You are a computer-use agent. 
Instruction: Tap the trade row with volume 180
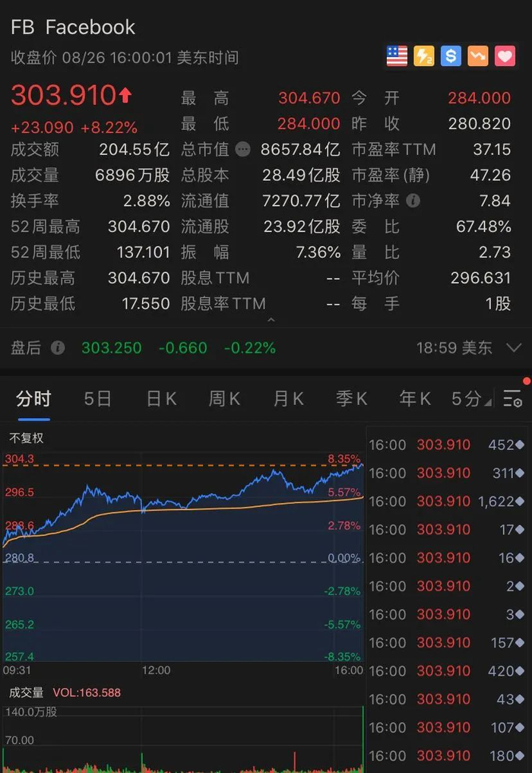coord(447,756)
